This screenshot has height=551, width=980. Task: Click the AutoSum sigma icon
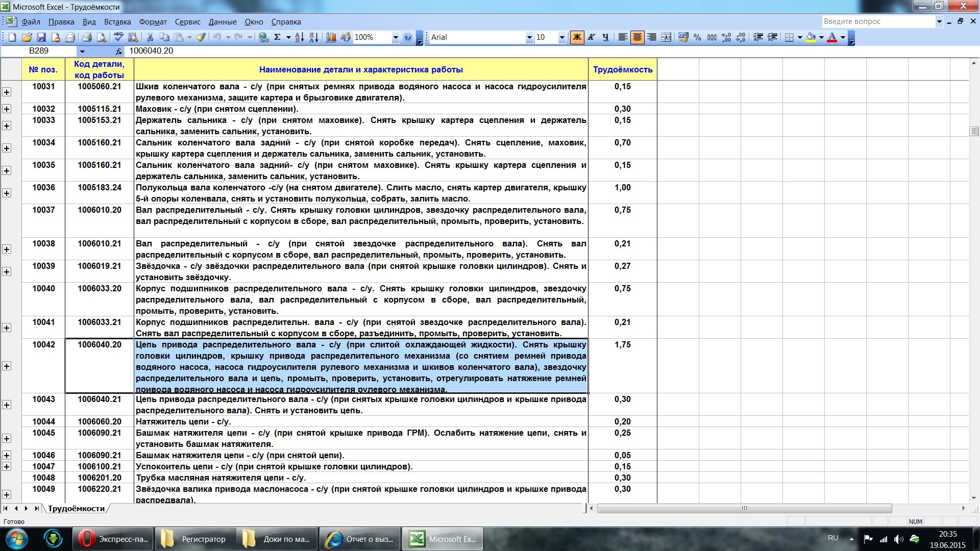tap(277, 37)
